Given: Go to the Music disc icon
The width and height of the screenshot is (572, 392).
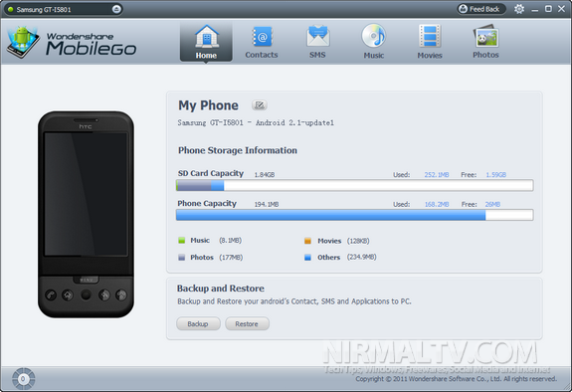Looking at the screenshot, I should [x=374, y=36].
